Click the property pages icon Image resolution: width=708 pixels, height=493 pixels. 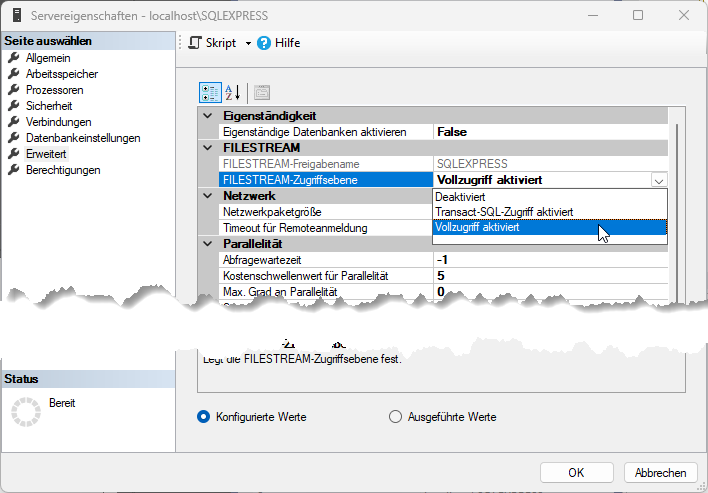[262, 93]
